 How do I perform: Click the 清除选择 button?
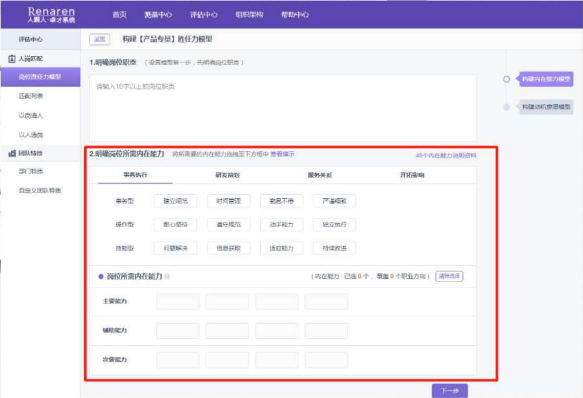pyautogui.click(x=449, y=276)
